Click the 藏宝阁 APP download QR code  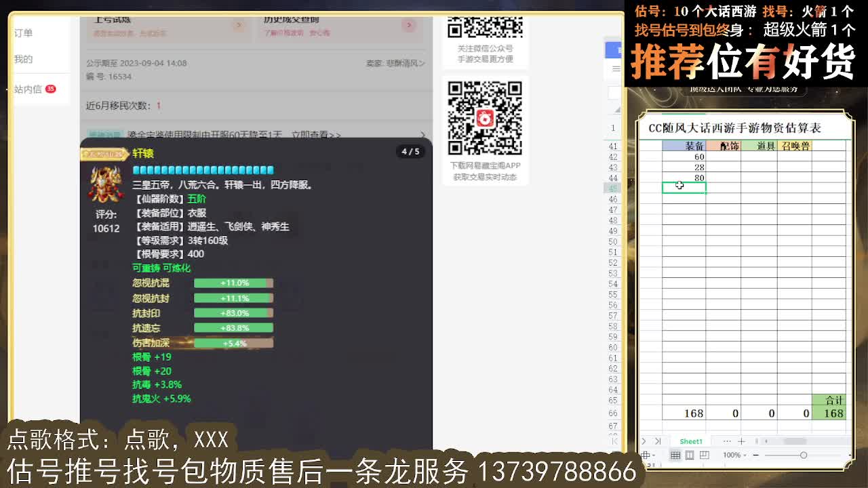click(x=485, y=118)
